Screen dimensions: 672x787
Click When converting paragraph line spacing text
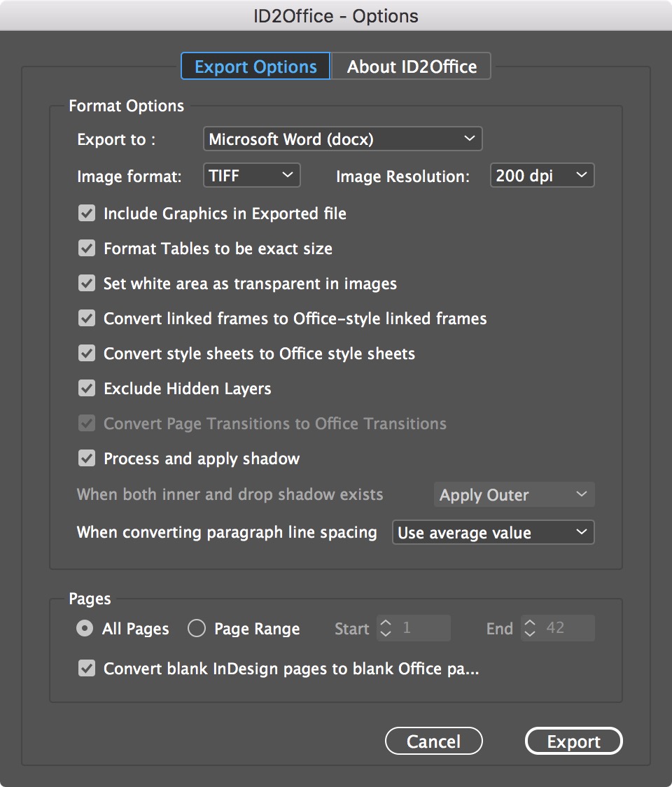227,533
